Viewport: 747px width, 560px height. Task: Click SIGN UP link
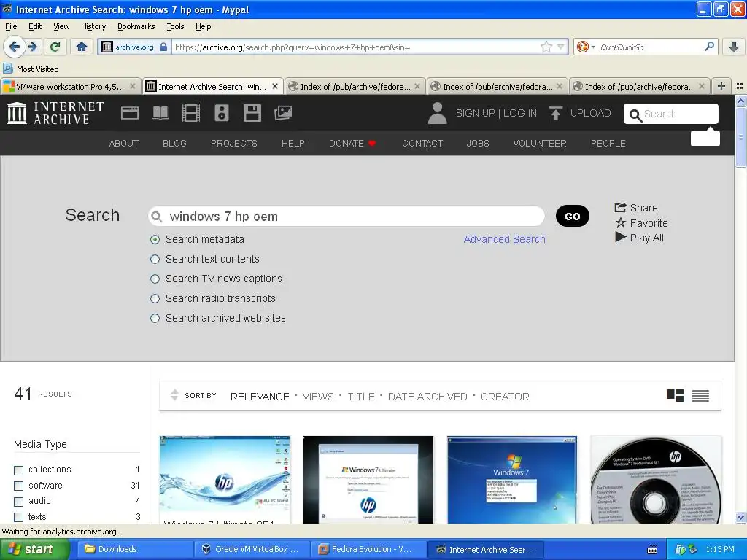point(475,113)
